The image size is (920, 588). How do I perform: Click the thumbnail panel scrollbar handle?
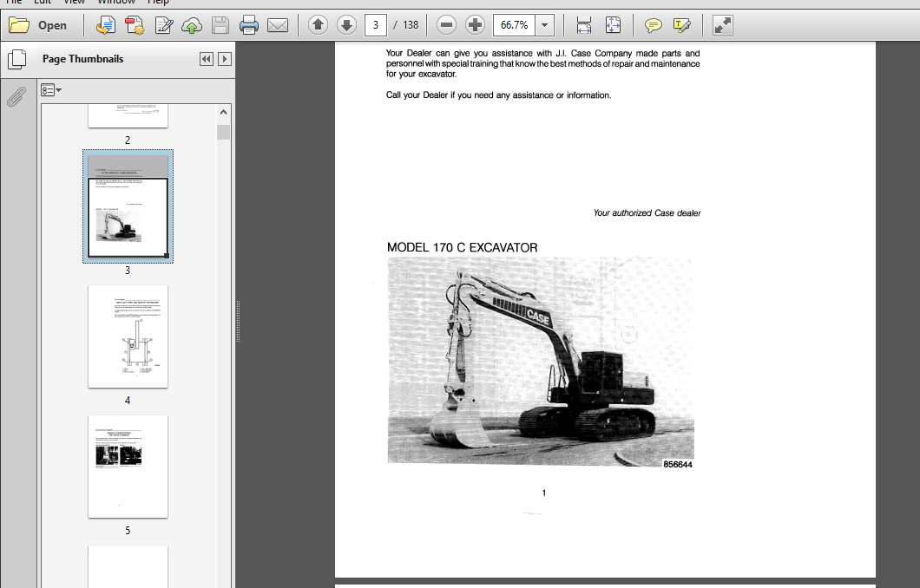tap(223, 132)
